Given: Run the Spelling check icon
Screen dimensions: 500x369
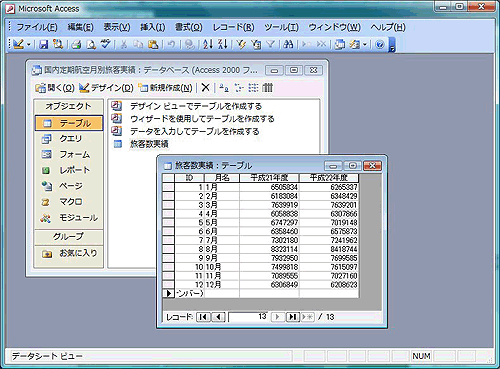Looking at the screenshot, I should pos(106,44).
